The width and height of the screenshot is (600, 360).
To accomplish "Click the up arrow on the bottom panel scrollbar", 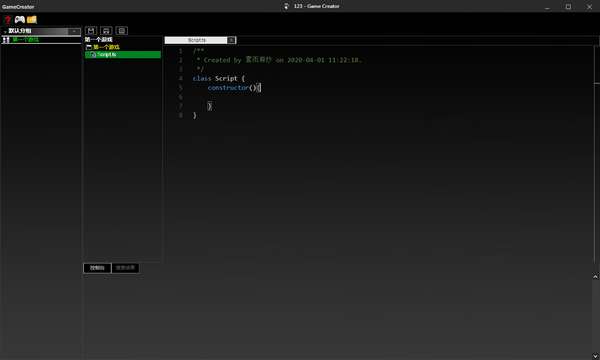I will tap(595, 277).
